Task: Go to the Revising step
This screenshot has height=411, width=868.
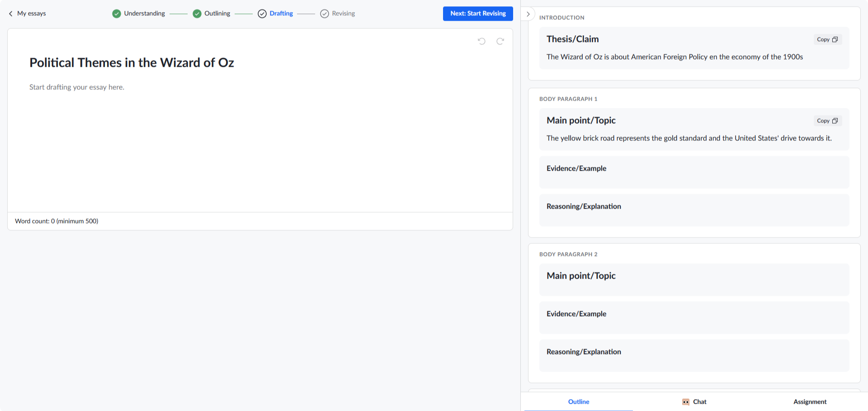Action: [338, 14]
